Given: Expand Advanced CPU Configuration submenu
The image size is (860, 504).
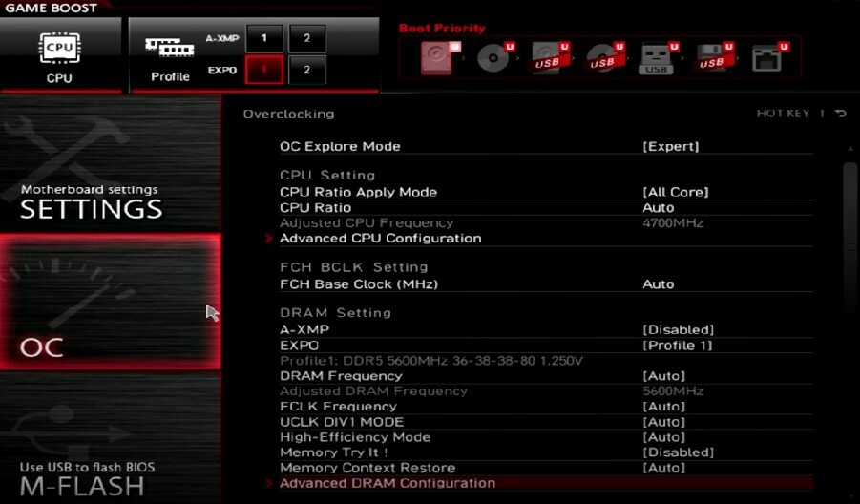Looking at the screenshot, I should pyautogui.click(x=380, y=239).
